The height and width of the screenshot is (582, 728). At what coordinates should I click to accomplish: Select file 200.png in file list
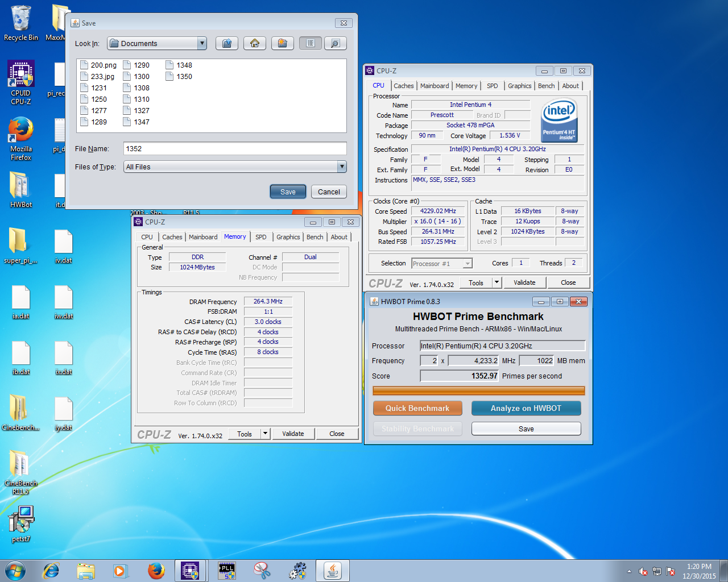(x=98, y=65)
